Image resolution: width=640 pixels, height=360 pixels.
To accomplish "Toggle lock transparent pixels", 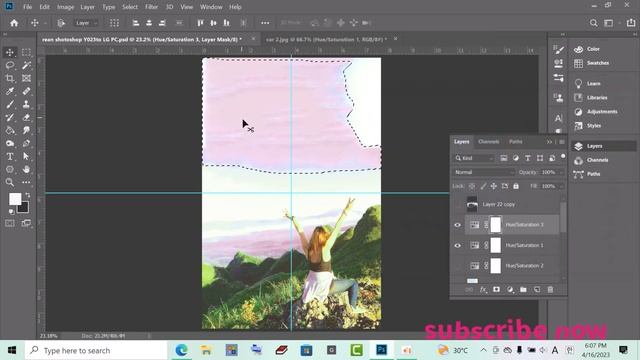I will coord(472,186).
